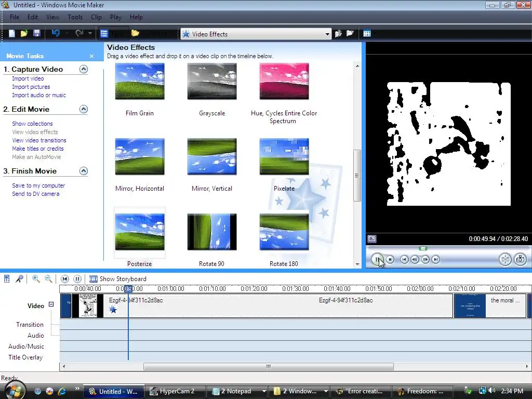
Task: Click the Import video link
Action: coord(28,78)
